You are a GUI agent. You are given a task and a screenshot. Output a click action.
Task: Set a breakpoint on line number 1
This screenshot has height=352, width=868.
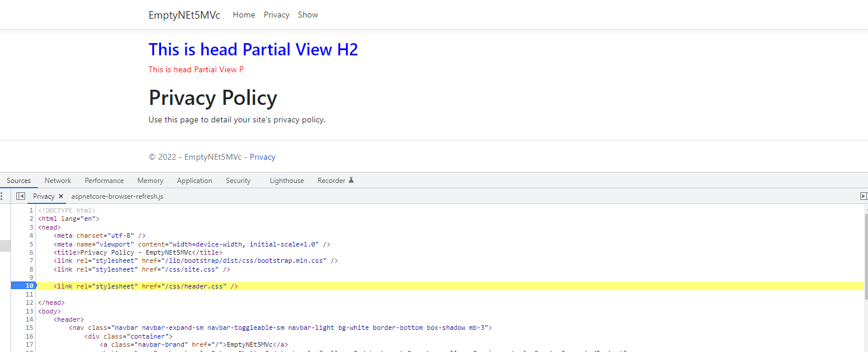point(31,210)
